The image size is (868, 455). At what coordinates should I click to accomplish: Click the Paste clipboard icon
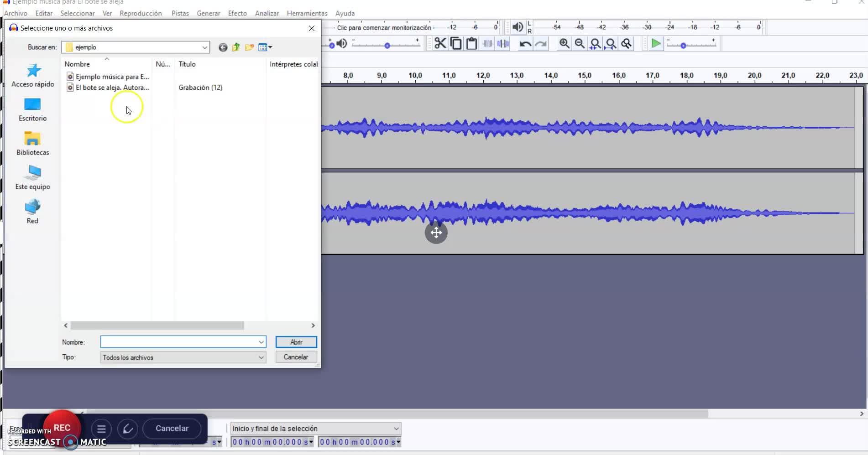[x=471, y=44]
